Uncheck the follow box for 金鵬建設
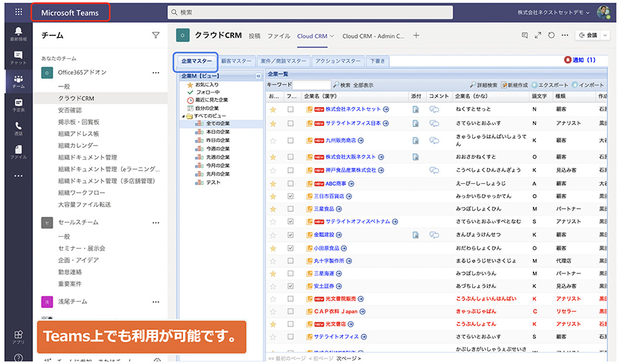Viewport: 622px width, 364px height. coord(290,235)
